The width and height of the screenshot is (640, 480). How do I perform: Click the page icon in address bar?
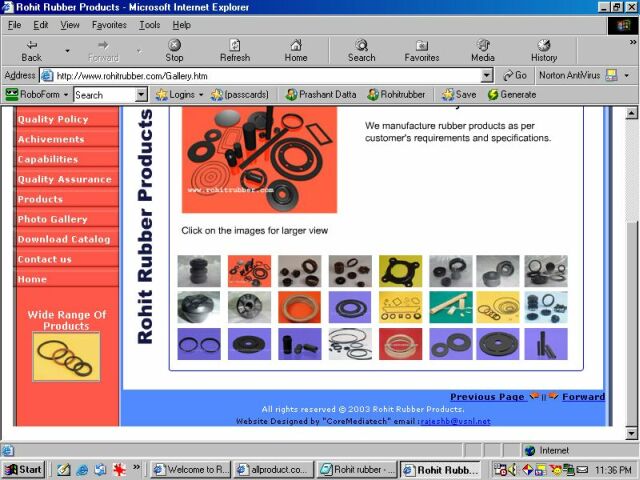point(47,76)
